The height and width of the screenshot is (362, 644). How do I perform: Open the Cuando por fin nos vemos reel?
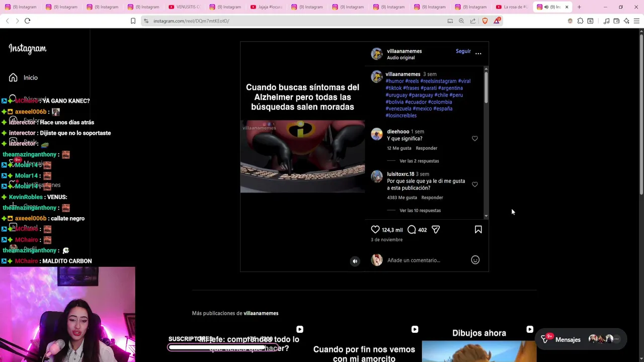(x=364, y=343)
